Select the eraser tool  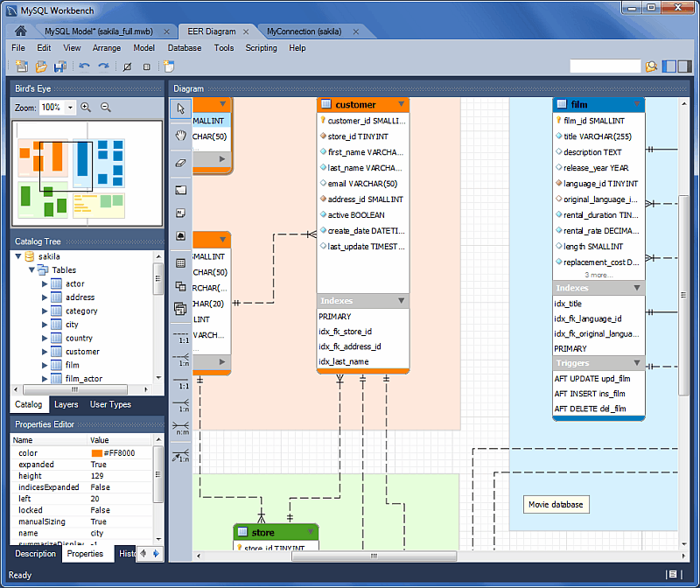click(x=180, y=162)
